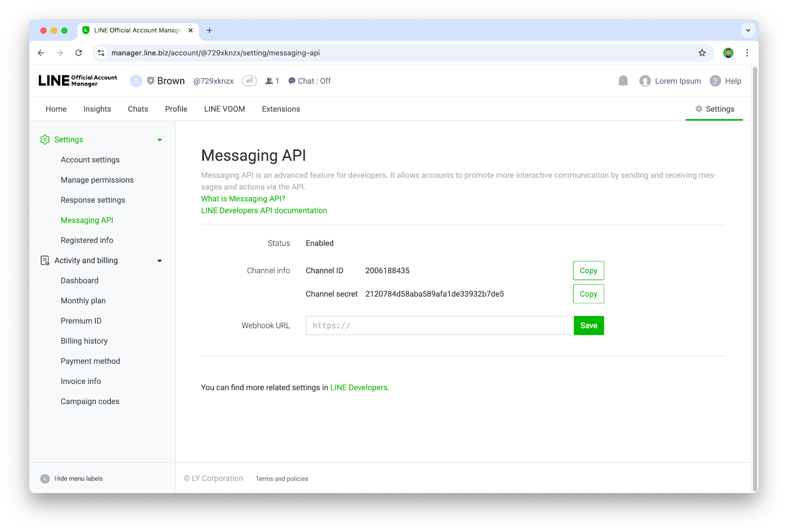Click the account tier badge icon

pos(249,81)
